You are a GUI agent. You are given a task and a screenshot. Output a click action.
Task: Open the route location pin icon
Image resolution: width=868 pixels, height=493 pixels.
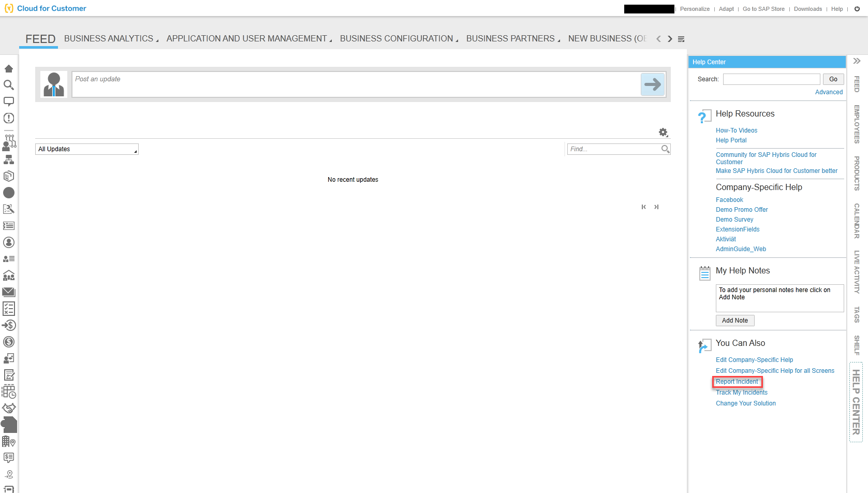coord(9,474)
